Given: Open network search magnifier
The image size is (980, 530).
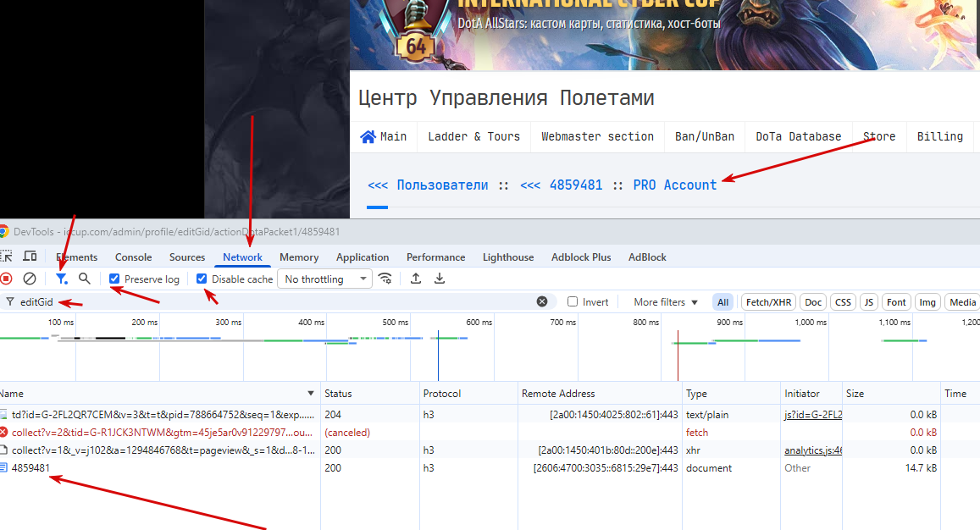Looking at the screenshot, I should click(x=85, y=279).
